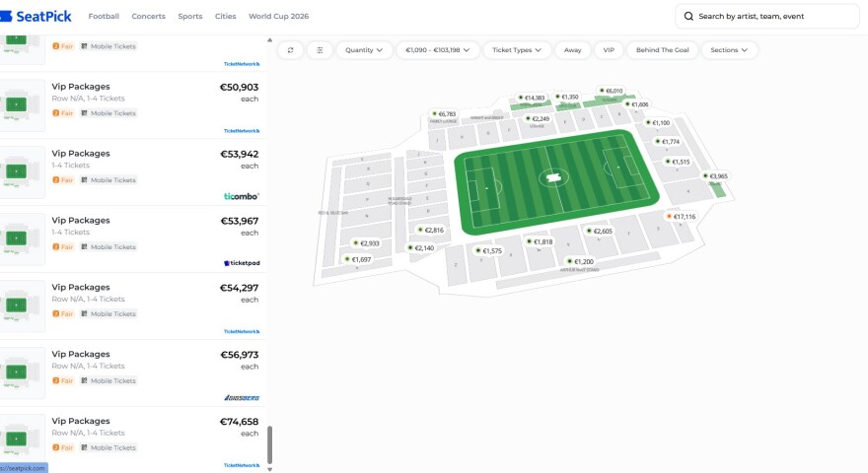This screenshot has height=473, width=868.
Task: Select the €2,933 price marker on map
Action: pyautogui.click(x=367, y=242)
